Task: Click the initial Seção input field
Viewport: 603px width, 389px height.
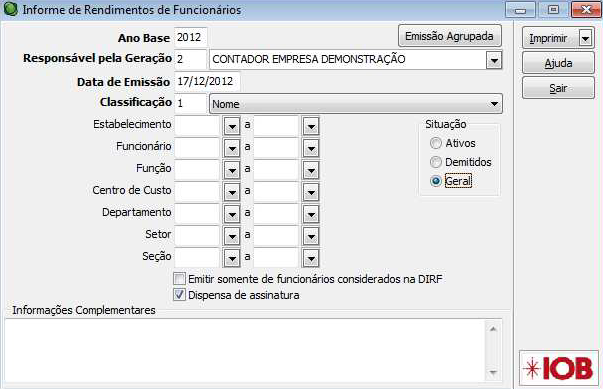Action: (x=198, y=258)
